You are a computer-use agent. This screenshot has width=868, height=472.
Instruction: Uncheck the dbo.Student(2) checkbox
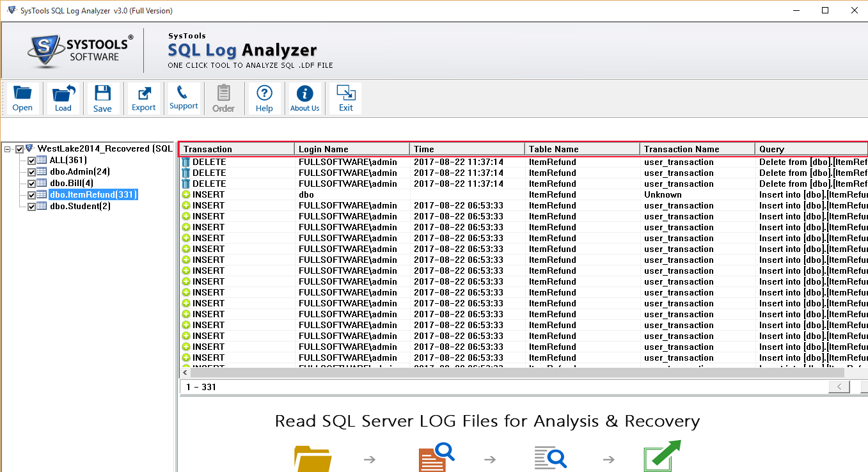(31, 207)
